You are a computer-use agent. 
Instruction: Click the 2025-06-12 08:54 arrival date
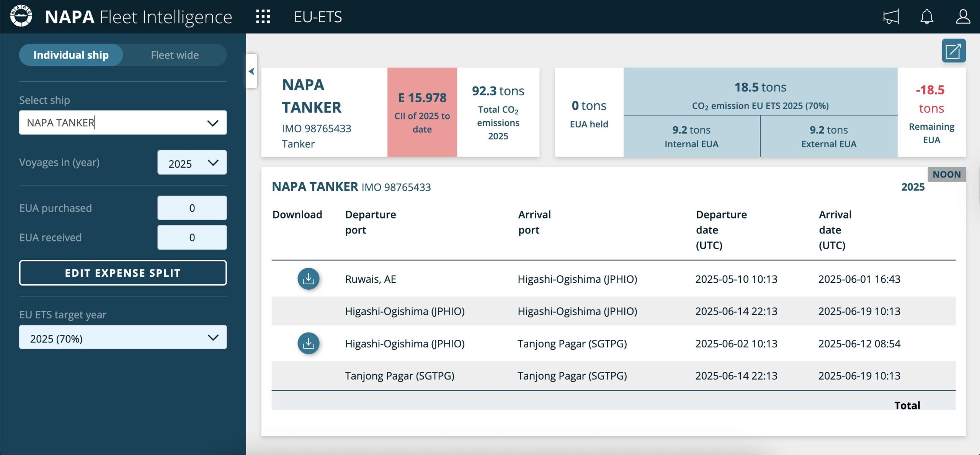pos(859,344)
